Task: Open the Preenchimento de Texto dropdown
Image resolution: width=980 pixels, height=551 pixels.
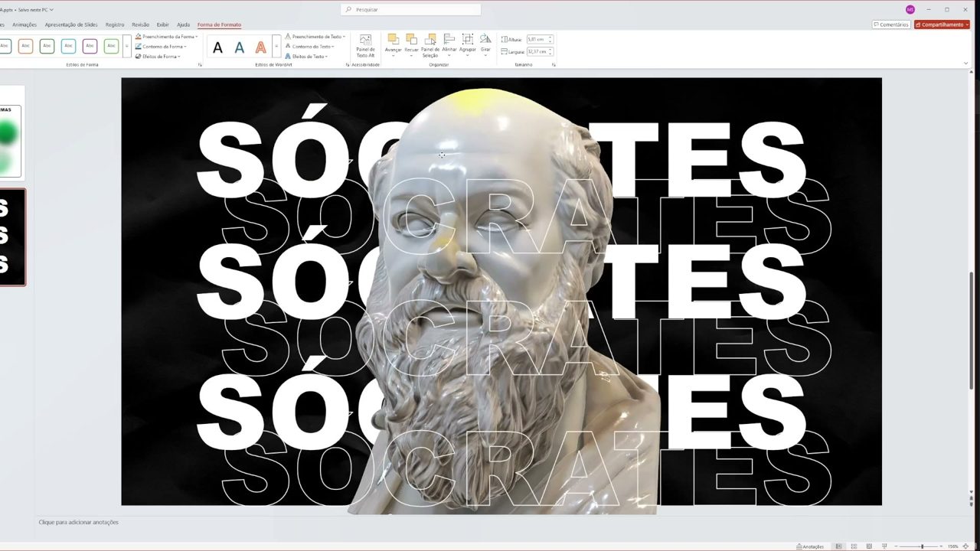Action: pyautogui.click(x=315, y=36)
